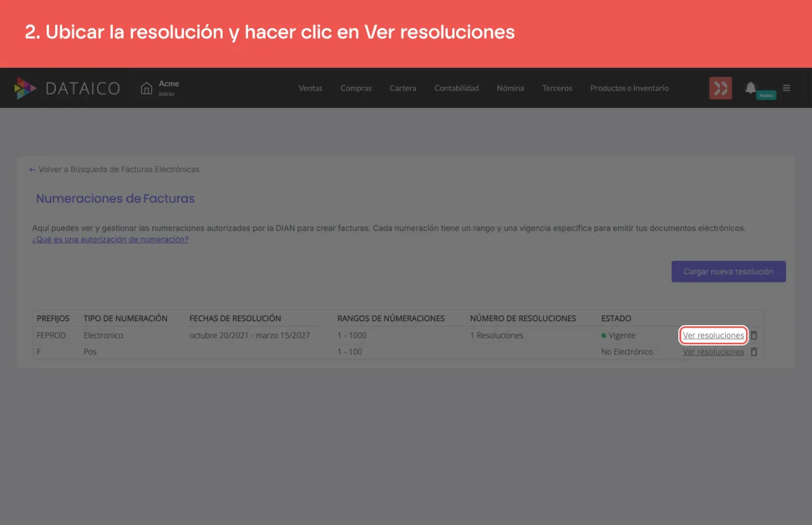This screenshot has width=812, height=525.
Task: Click the ESTADO column header
Action: pos(616,318)
